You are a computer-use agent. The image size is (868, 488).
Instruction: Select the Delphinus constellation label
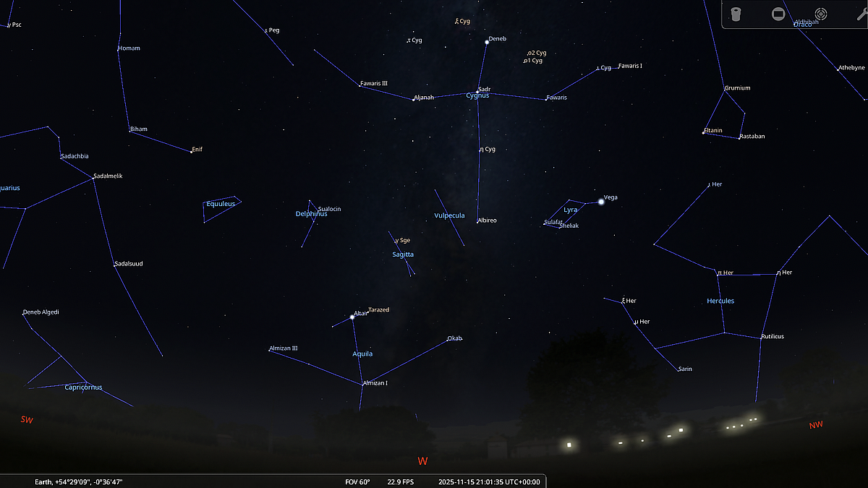tap(311, 214)
